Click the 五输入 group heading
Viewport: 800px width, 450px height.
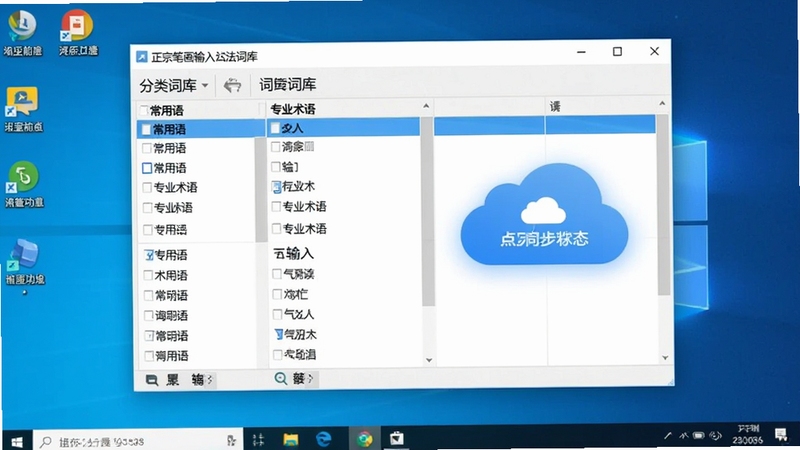pyautogui.click(x=293, y=253)
